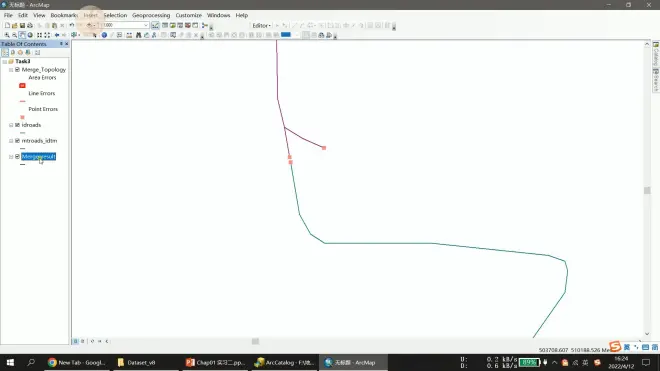Screen dimensions: 660x371
Task: Toggle mtroads_idtm layer visibility checkbox
Action: [17, 141]
